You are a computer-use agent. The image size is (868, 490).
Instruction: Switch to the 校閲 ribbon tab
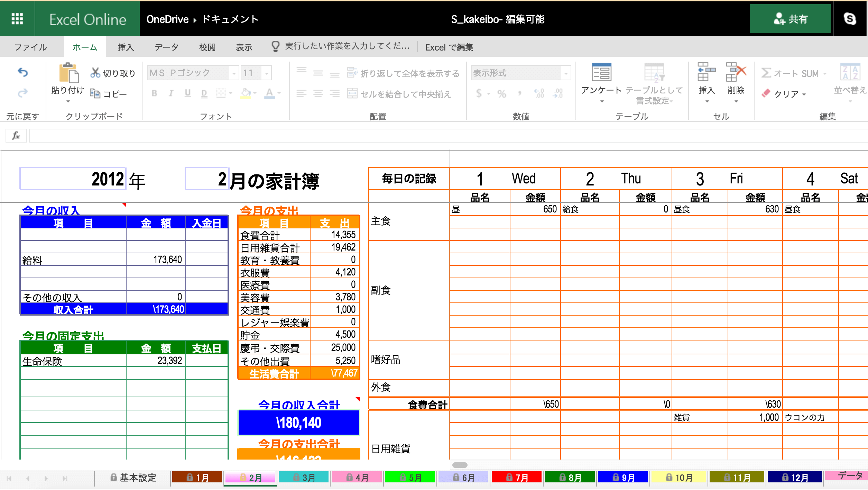click(x=207, y=47)
